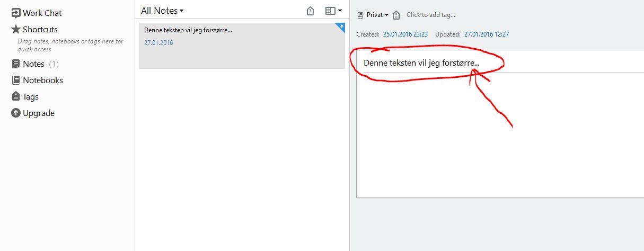Click the 'Updated:' label
Image resolution: width=644 pixels, height=251 pixels.
(448, 34)
